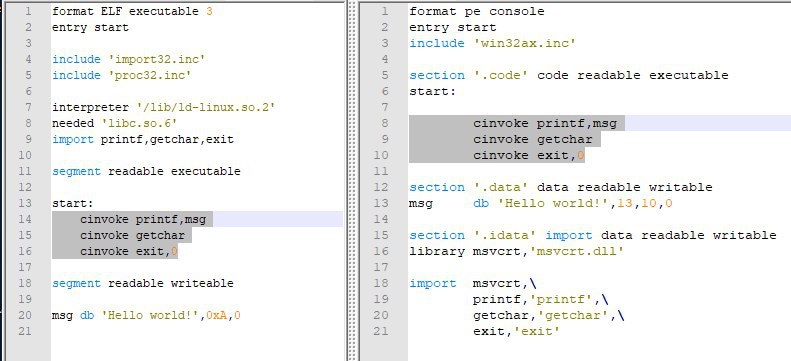Place cursor on interpreter '/lib/ld-linux.so.2' line
This screenshot has height=361, width=791.
[x=163, y=107]
